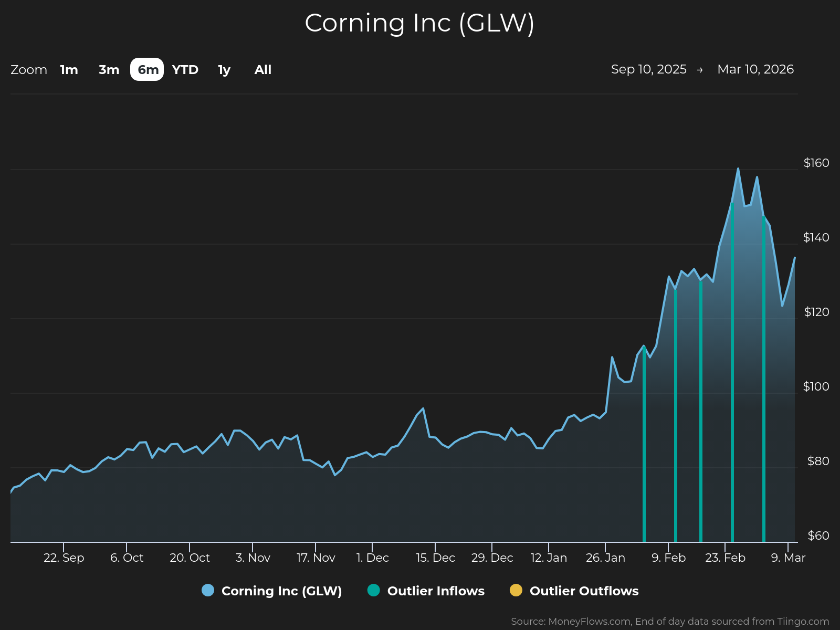Image resolution: width=840 pixels, height=630 pixels.
Task: Click the 9. Feb date label
Action: pyautogui.click(x=668, y=558)
